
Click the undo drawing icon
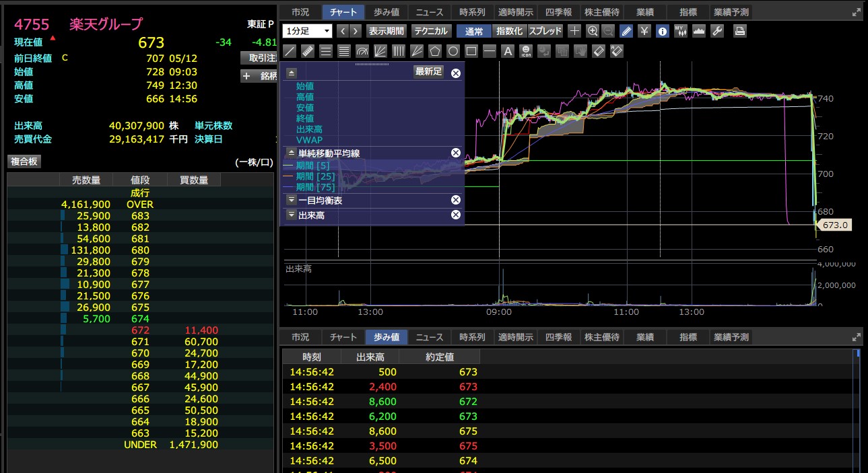pyautogui.click(x=544, y=51)
